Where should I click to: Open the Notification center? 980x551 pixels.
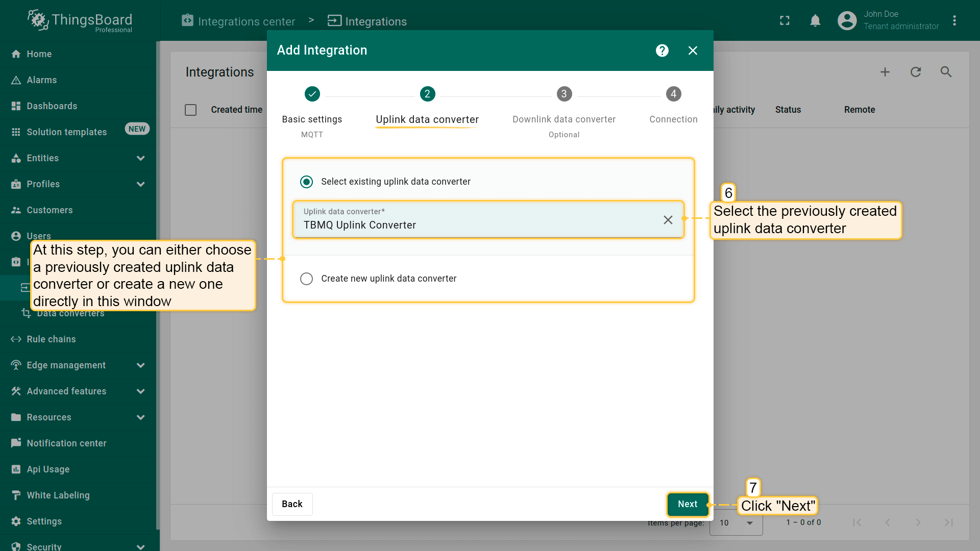click(67, 443)
